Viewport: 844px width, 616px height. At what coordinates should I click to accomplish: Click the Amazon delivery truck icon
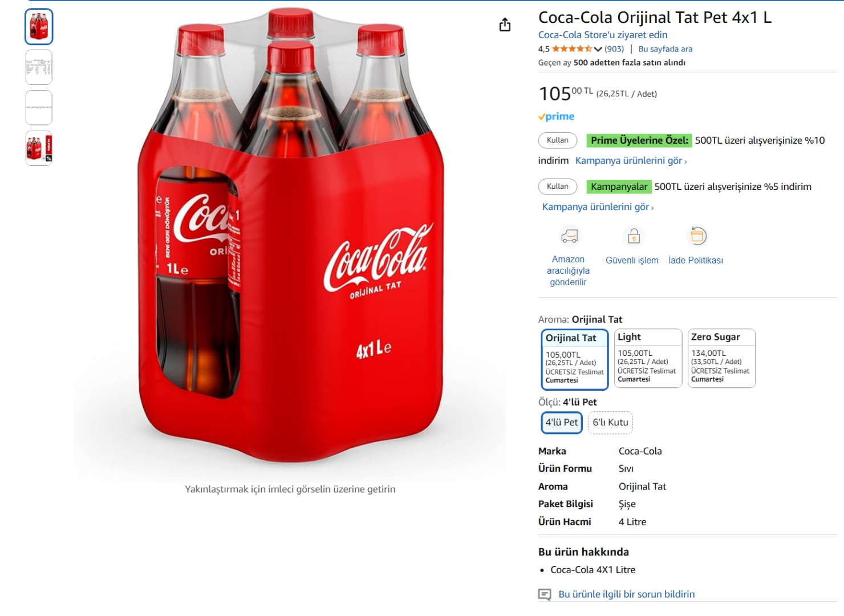[569, 236]
